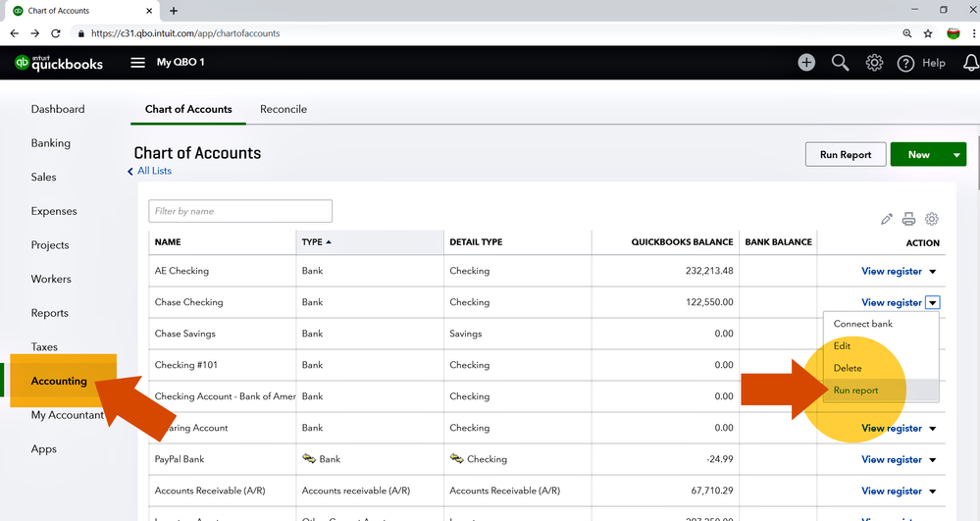This screenshot has width=980, height=521.
Task: Choose Edit in the account action menu
Action: tap(843, 346)
